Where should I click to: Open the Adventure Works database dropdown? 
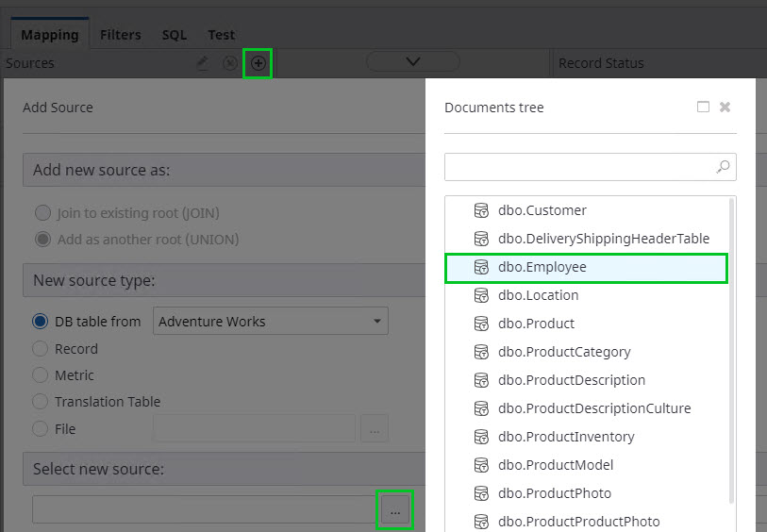pyautogui.click(x=271, y=322)
